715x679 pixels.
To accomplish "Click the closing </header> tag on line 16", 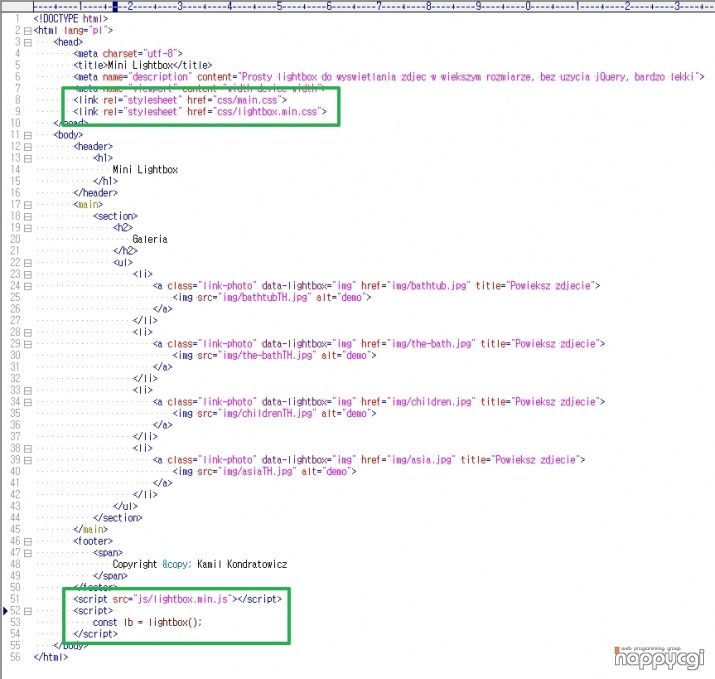I will pyautogui.click(x=95, y=193).
